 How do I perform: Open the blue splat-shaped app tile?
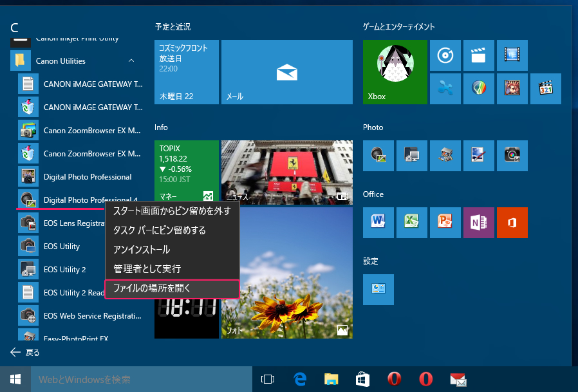[x=445, y=89]
